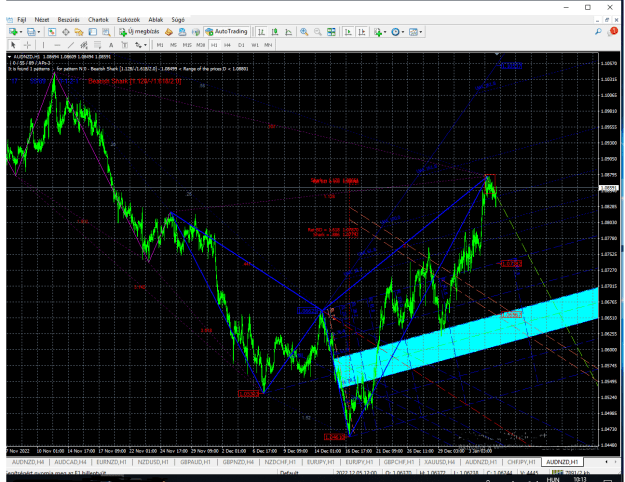Open the add indicators icon
This screenshot has height=482, width=625.
pyautogui.click(x=378, y=32)
